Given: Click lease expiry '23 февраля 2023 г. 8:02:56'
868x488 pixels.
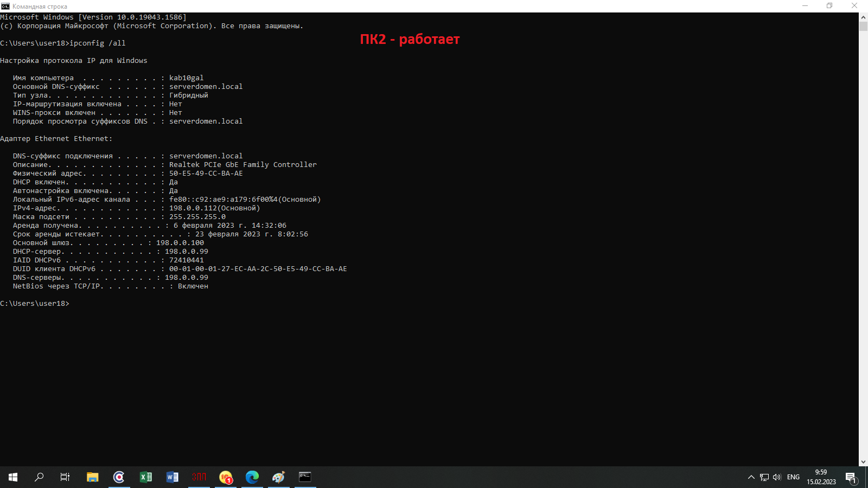Looking at the screenshot, I should tap(252, 234).
